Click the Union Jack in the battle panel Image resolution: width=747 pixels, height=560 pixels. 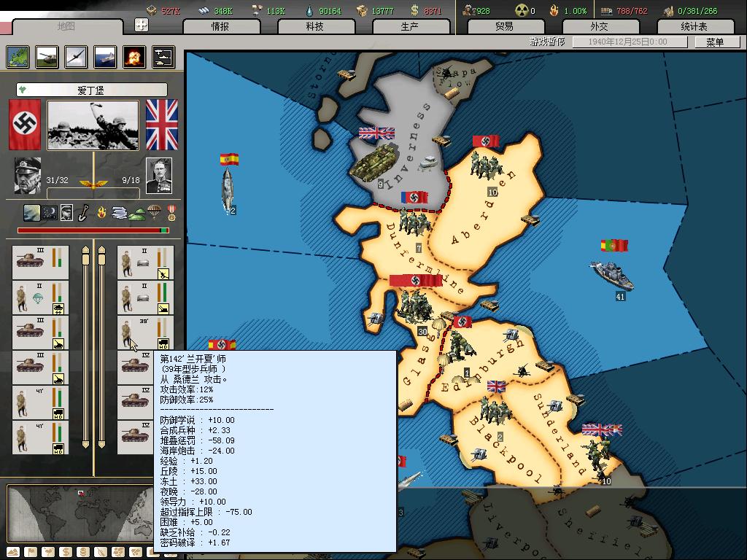162,125
